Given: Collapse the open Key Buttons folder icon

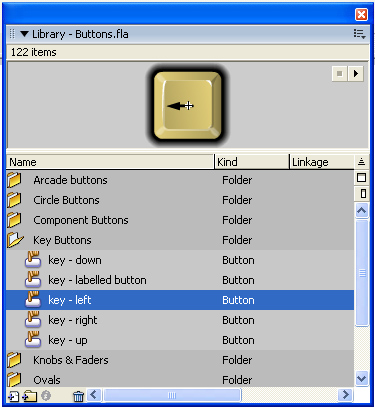Looking at the screenshot, I should (15, 240).
